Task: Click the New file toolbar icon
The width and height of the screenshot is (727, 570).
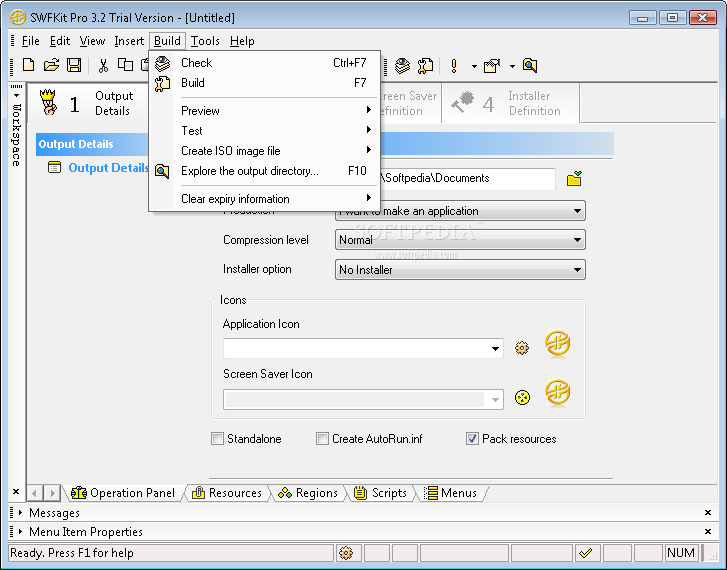Action: 29,65
